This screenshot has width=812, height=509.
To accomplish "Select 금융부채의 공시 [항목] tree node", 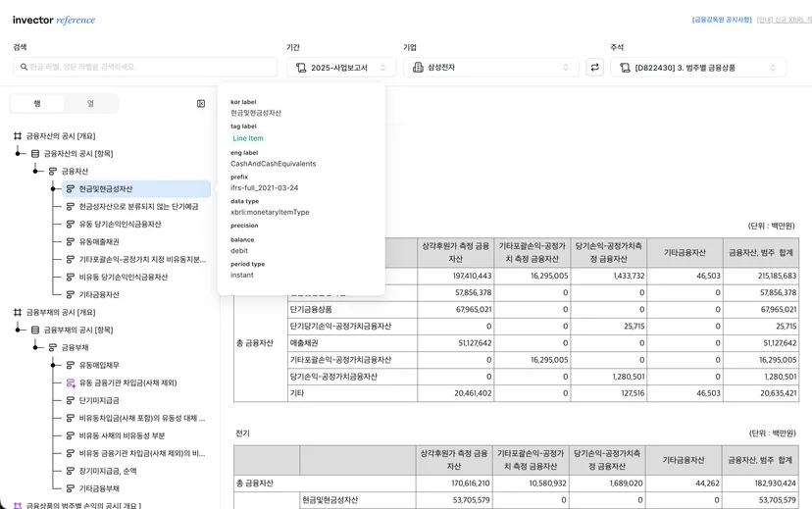I will pyautogui.click(x=78, y=330).
